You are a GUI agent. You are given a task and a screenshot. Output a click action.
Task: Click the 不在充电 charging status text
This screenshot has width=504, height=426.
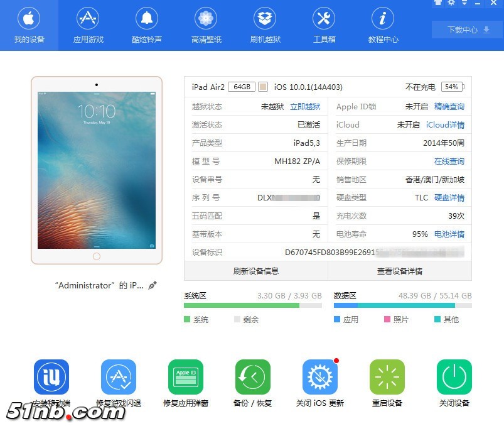point(420,87)
